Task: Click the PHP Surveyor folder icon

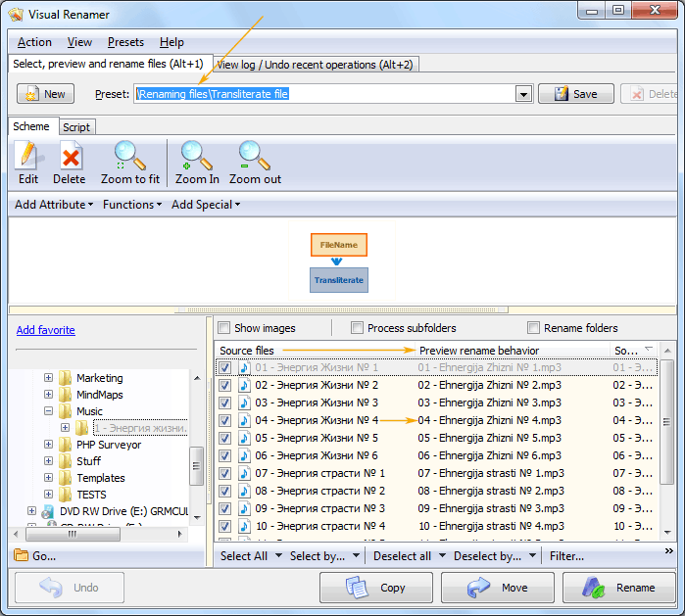Action: 65,445
